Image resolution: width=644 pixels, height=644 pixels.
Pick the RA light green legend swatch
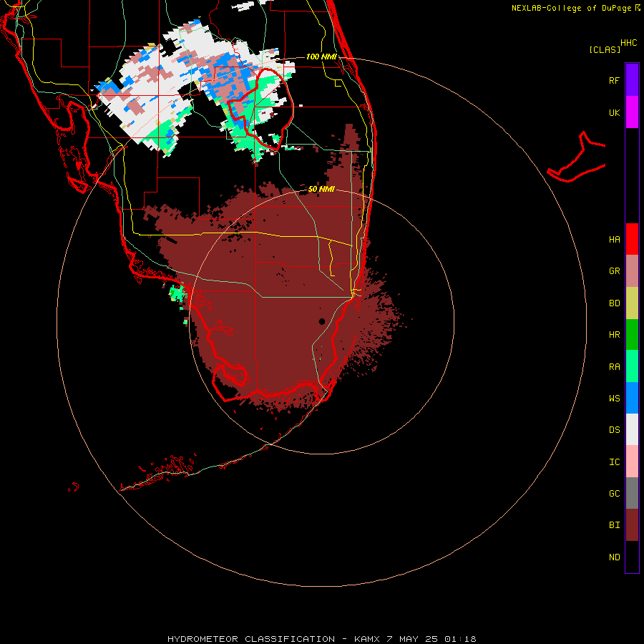click(x=632, y=366)
